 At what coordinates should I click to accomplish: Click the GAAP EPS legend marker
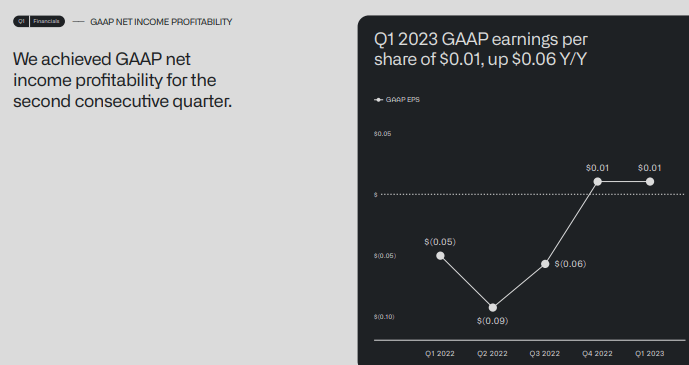(x=378, y=100)
